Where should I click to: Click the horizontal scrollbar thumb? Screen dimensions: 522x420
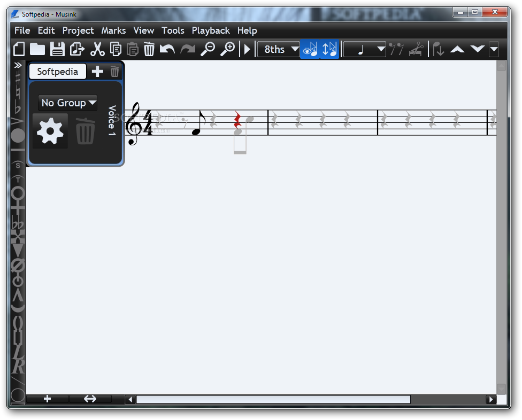273,399
